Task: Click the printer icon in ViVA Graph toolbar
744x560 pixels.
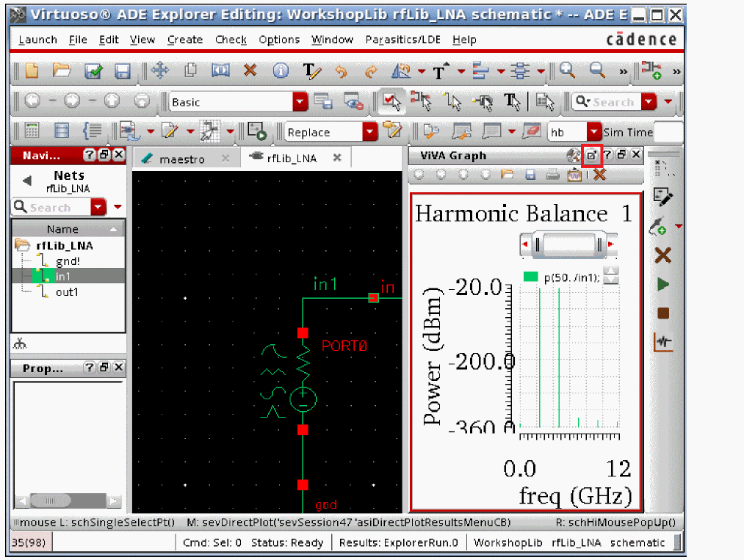Action: pos(553,175)
